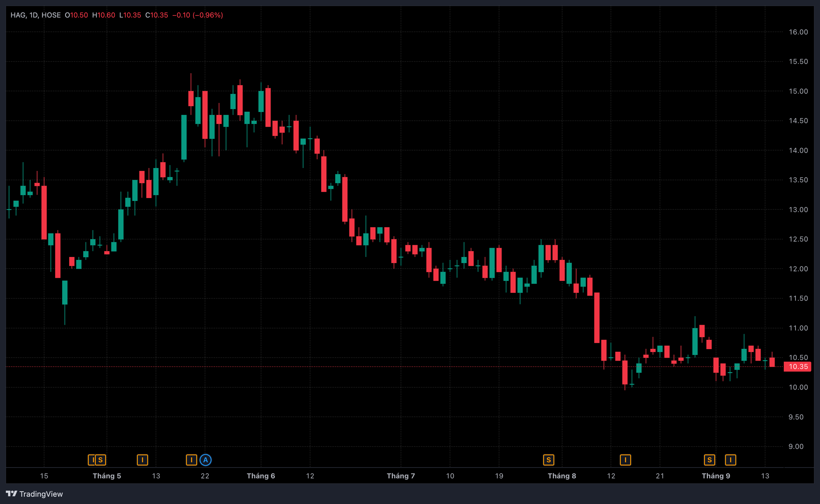Click the 12.00 price axis label
The width and height of the screenshot is (820, 504).
pyautogui.click(x=798, y=269)
